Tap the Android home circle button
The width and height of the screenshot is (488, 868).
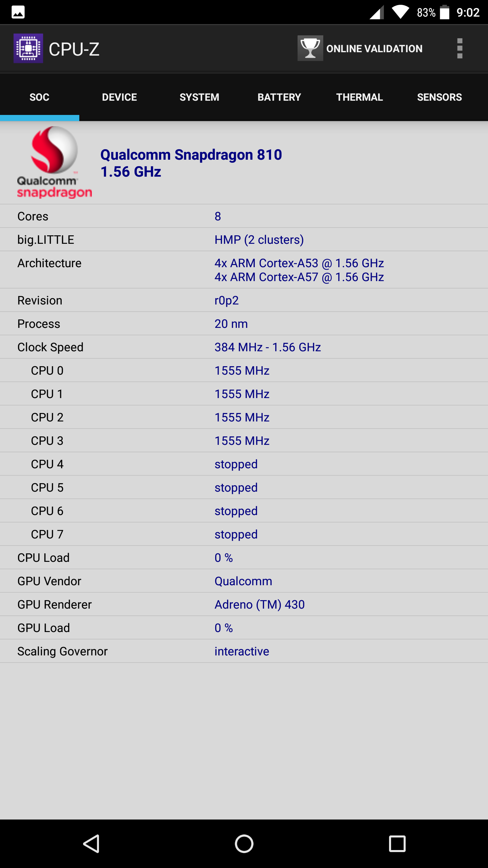(x=244, y=844)
